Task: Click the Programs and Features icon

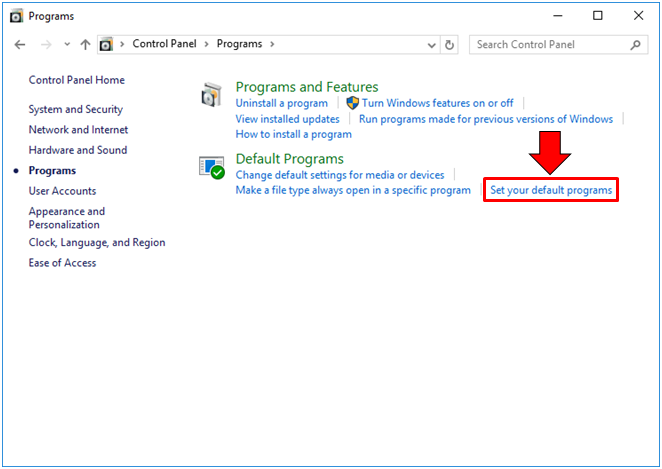Action: point(211,95)
